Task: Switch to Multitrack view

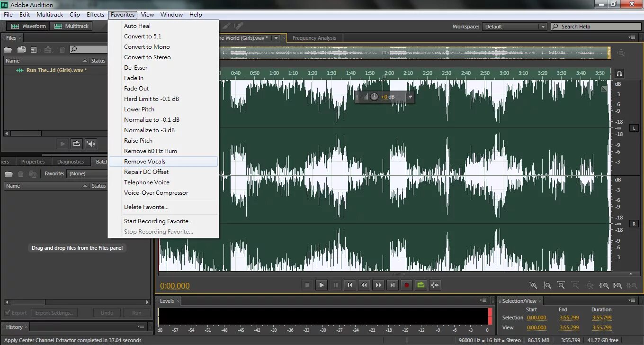Action: click(72, 26)
